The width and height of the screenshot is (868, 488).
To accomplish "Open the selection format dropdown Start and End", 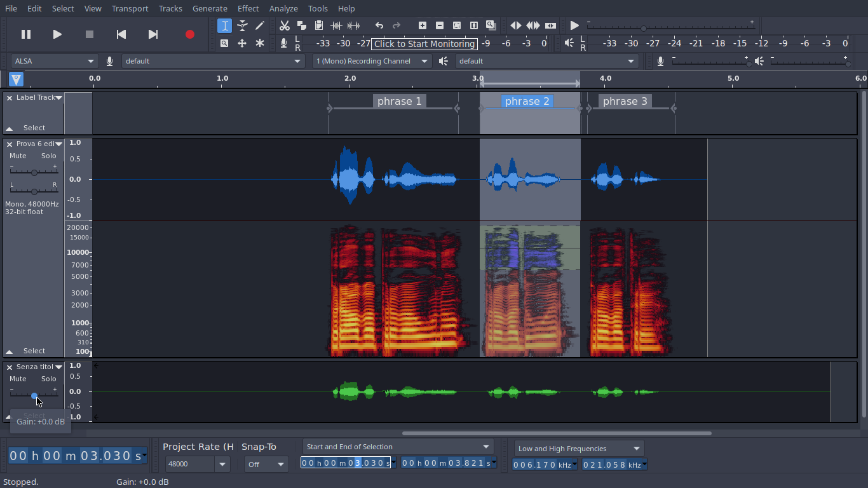I will (x=397, y=446).
